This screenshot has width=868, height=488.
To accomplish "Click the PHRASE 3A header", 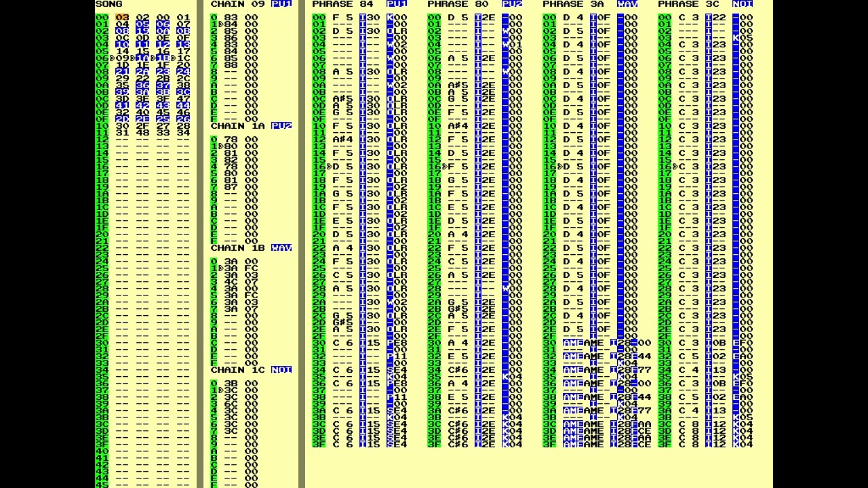I will pyautogui.click(x=573, y=4).
